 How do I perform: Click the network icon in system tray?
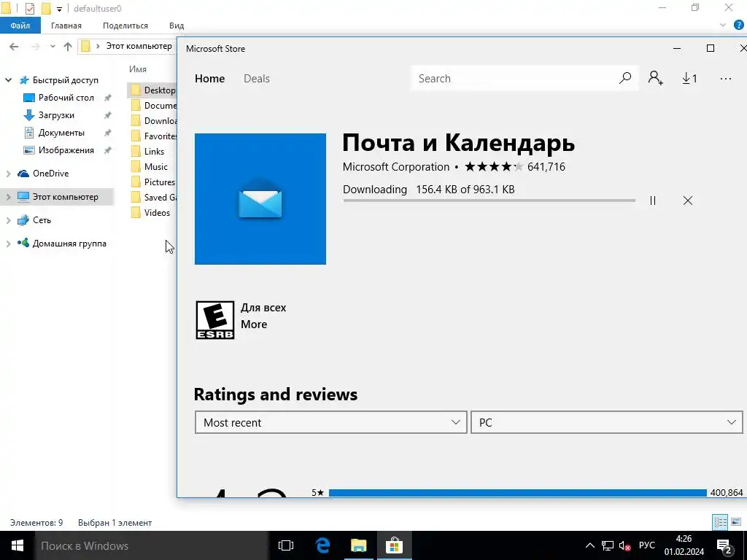tap(608, 545)
